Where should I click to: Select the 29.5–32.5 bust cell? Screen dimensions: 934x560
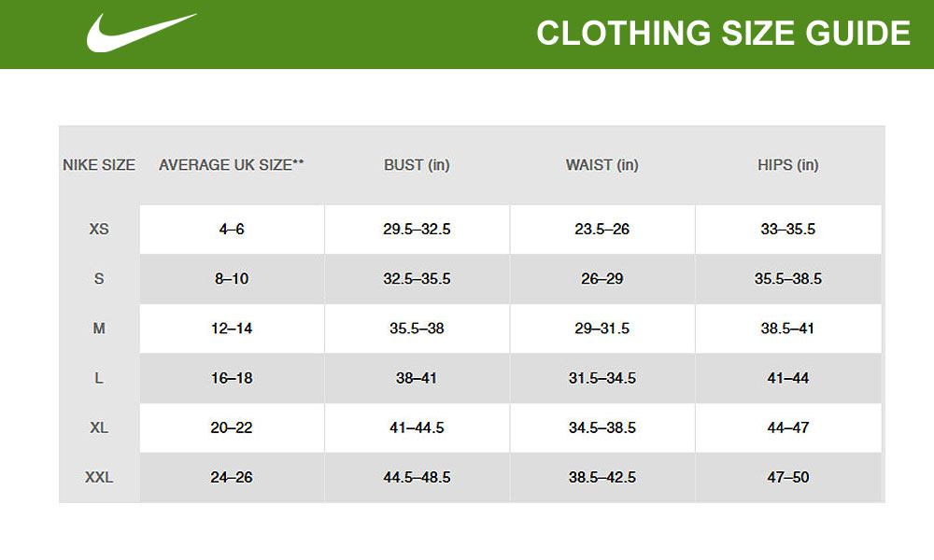[x=417, y=230]
